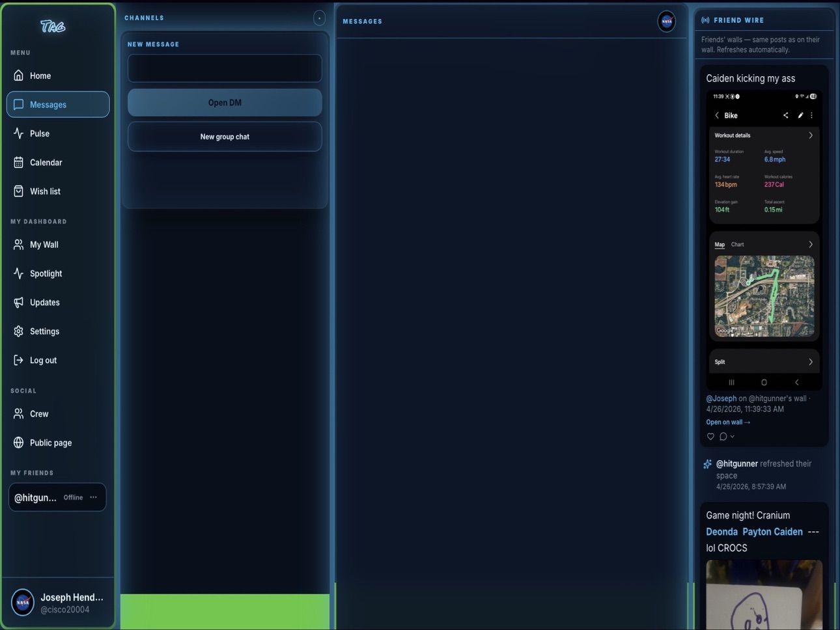Click the Public page globe icon

point(18,443)
